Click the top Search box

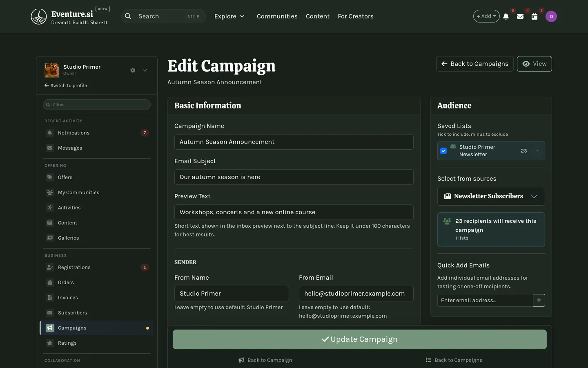click(164, 16)
